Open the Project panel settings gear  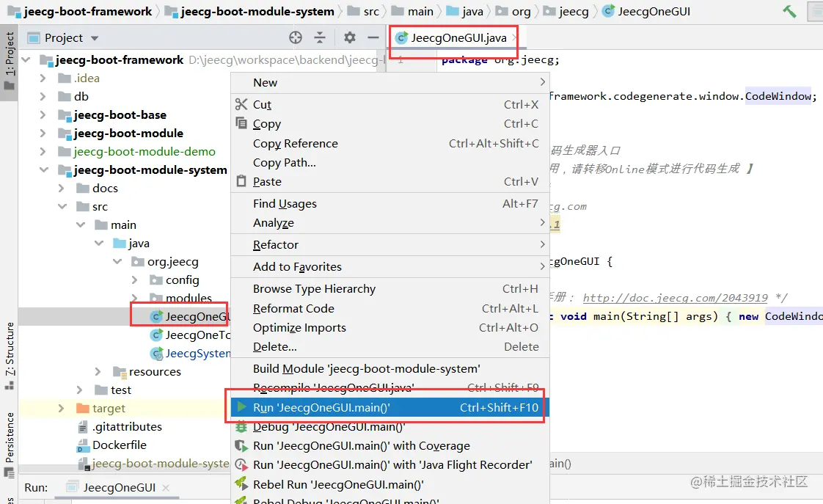[350, 37]
